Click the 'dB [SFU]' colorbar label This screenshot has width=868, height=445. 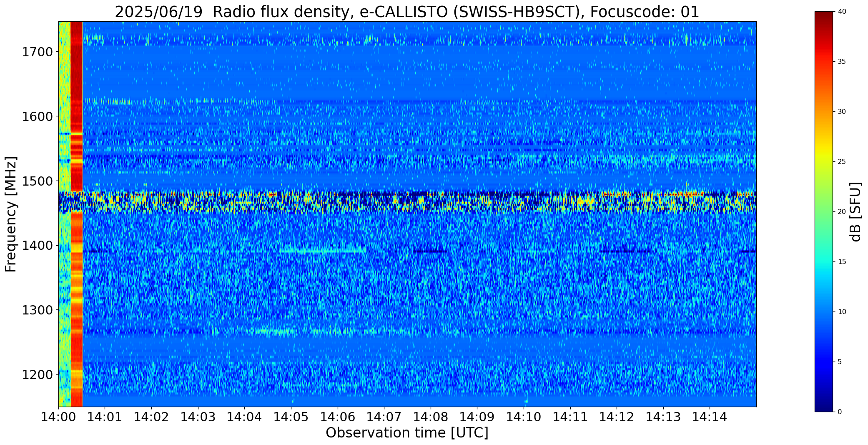(x=855, y=212)
